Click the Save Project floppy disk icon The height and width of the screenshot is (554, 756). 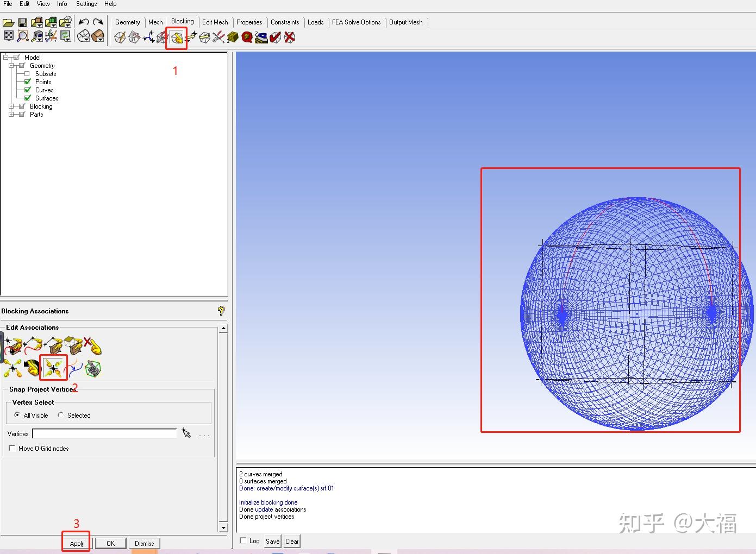click(x=23, y=22)
